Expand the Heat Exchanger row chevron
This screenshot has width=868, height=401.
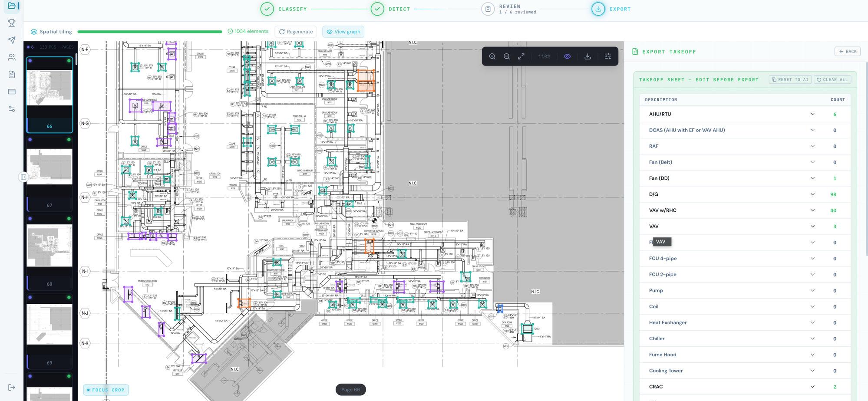(812, 323)
